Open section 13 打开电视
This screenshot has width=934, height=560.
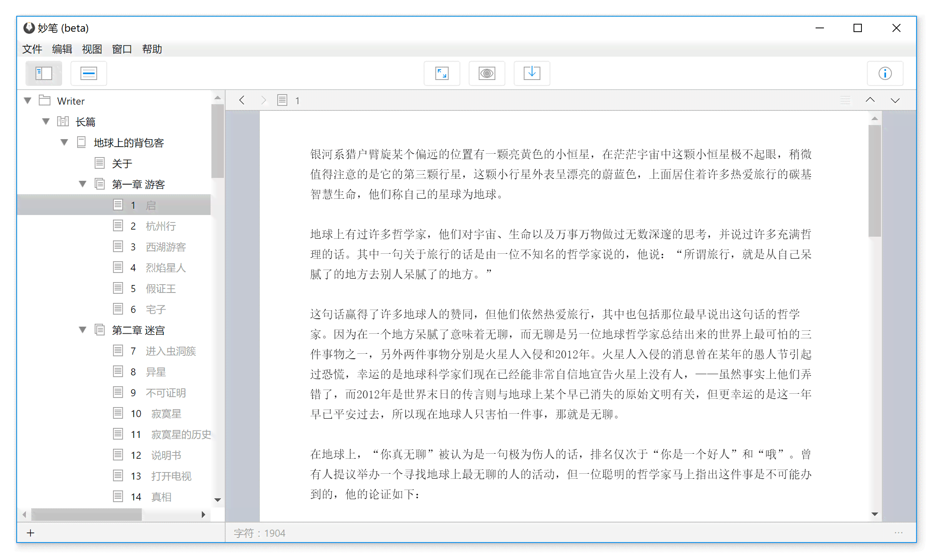114,475
